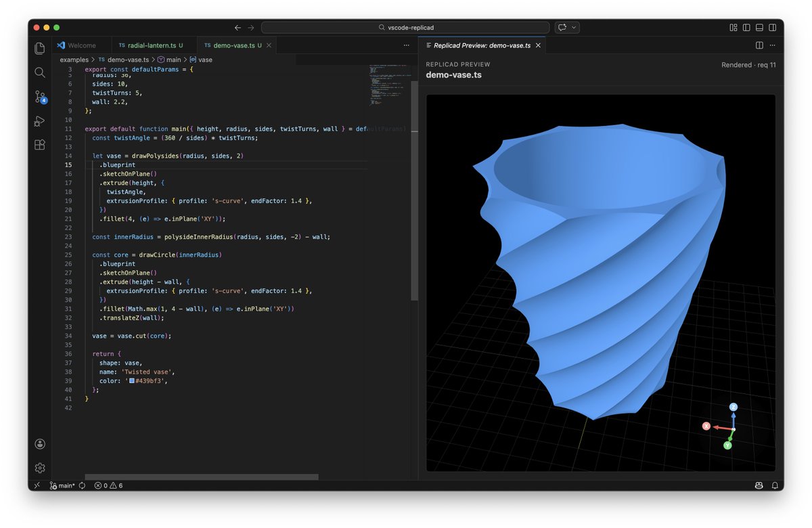Open more actions for the code editor group

406,45
